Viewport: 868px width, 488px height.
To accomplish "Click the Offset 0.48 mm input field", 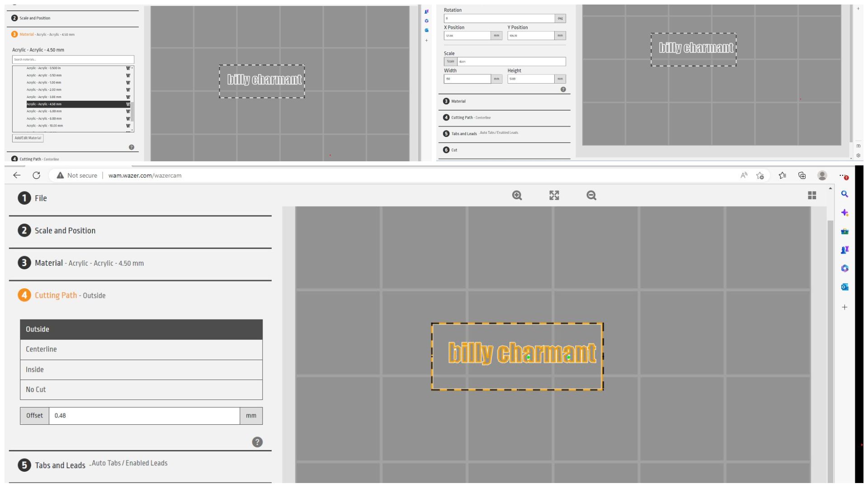I will click(x=144, y=416).
